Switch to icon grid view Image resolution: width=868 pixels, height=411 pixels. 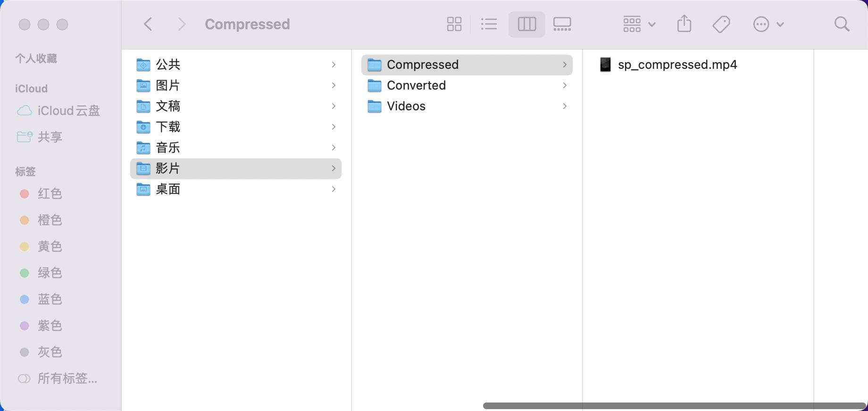(x=454, y=24)
